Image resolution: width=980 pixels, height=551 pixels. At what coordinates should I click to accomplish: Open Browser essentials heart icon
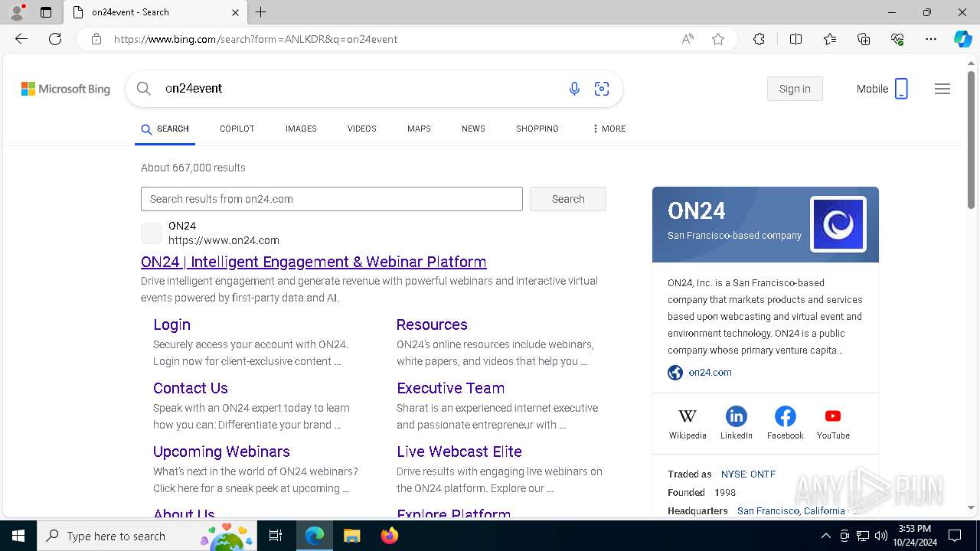click(897, 39)
